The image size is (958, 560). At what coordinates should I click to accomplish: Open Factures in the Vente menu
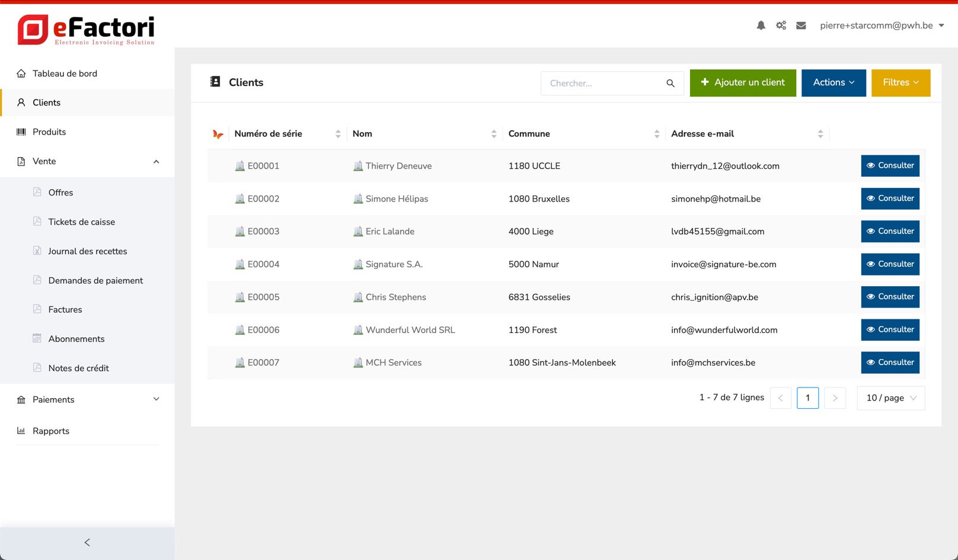(x=65, y=309)
